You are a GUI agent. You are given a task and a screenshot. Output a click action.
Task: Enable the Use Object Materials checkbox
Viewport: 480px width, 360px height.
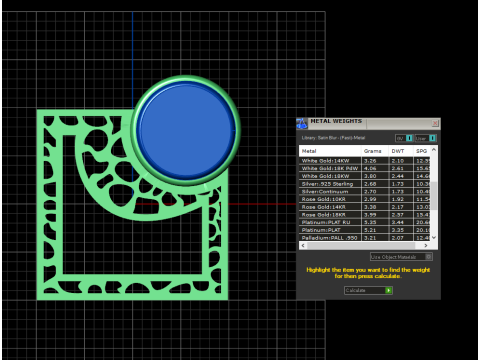click(x=429, y=257)
